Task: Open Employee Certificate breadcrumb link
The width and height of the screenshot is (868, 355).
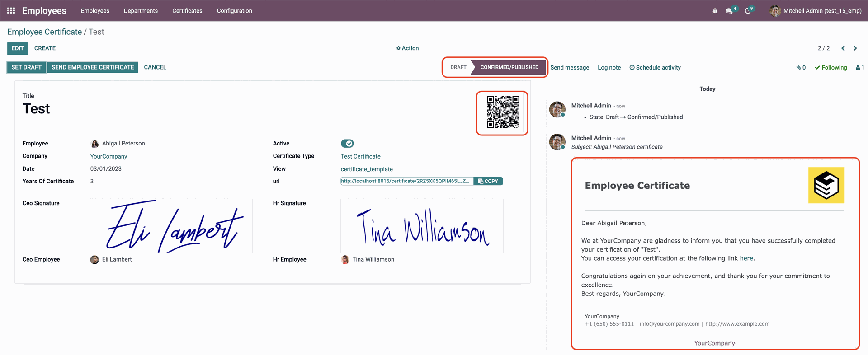Action: click(x=44, y=32)
